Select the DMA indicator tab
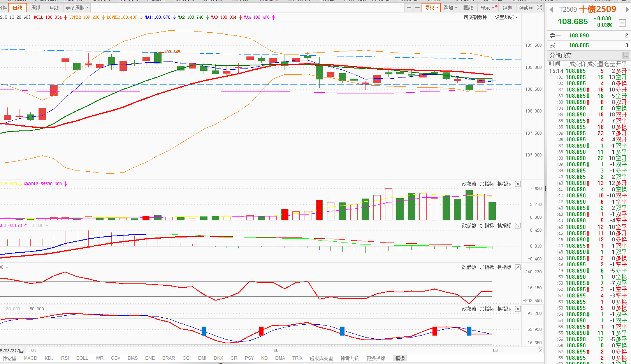Viewport: 631px width, 364px height. [x=280, y=358]
